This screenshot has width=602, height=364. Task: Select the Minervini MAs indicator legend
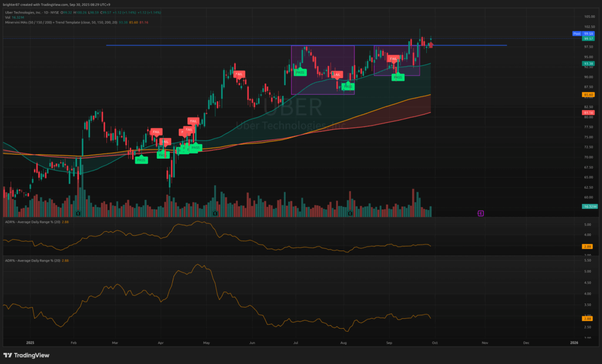tap(77, 22)
